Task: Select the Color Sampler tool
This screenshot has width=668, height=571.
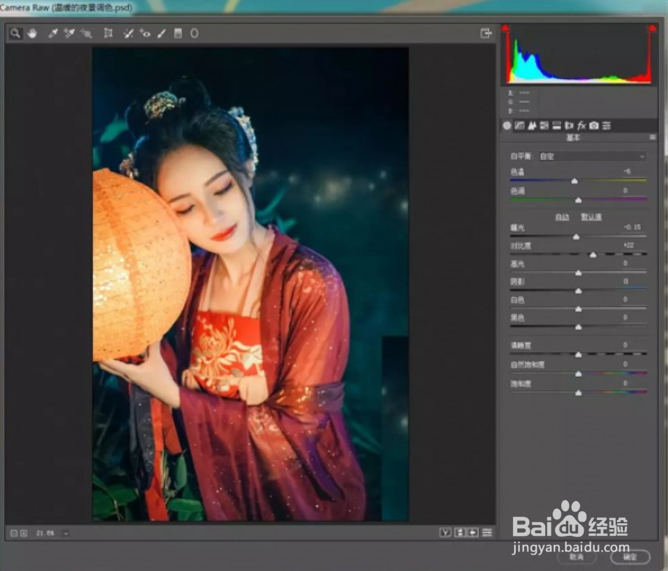Action: point(69,33)
